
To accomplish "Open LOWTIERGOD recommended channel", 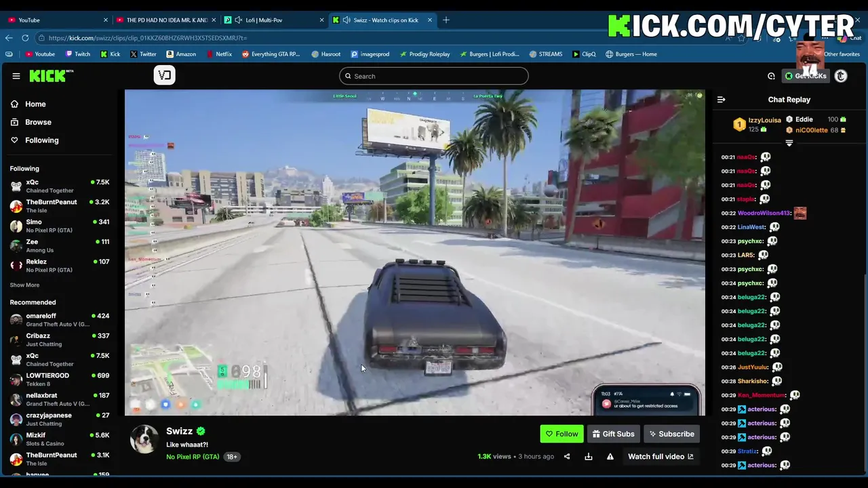I will 60,380.
